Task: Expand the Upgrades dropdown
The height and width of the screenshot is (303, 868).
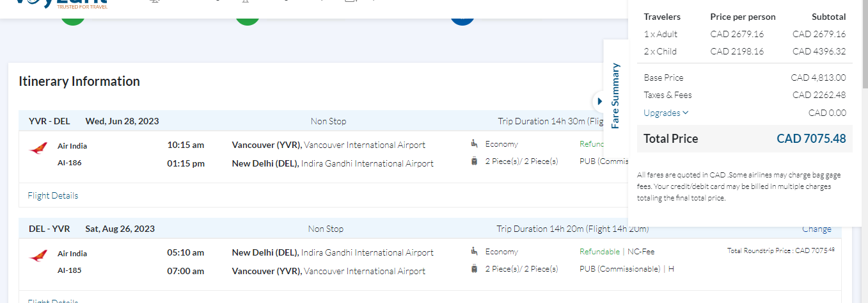Action: pos(666,113)
